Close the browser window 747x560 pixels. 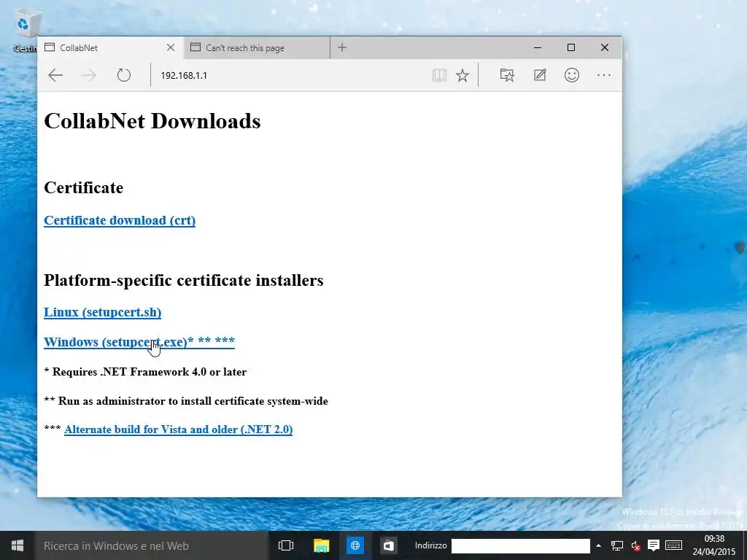tap(605, 47)
